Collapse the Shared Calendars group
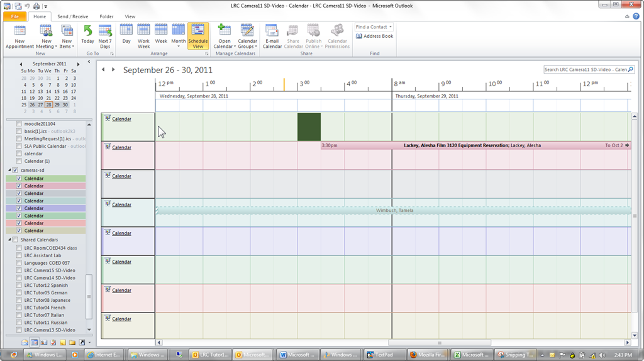The image size is (644, 361). [x=9, y=240]
